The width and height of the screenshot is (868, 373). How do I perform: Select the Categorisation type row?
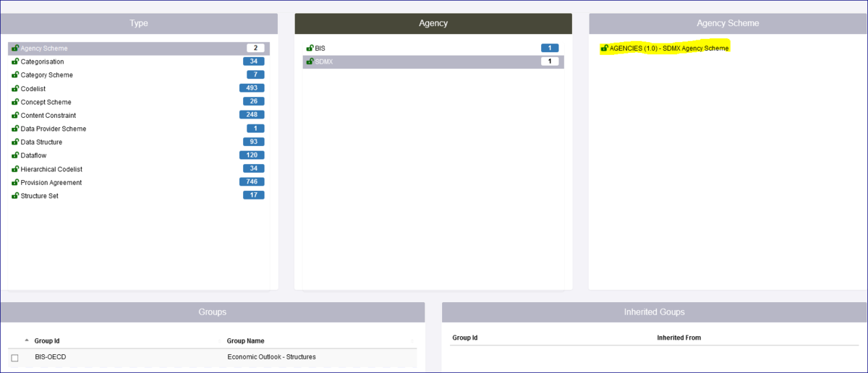[x=42, y=62]
